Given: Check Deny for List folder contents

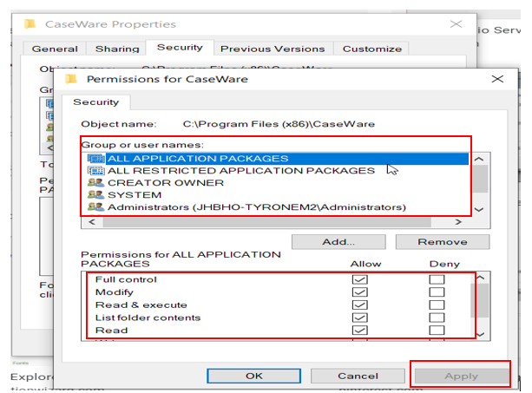Looking at the screenshot, I should [x=437, y=318].
